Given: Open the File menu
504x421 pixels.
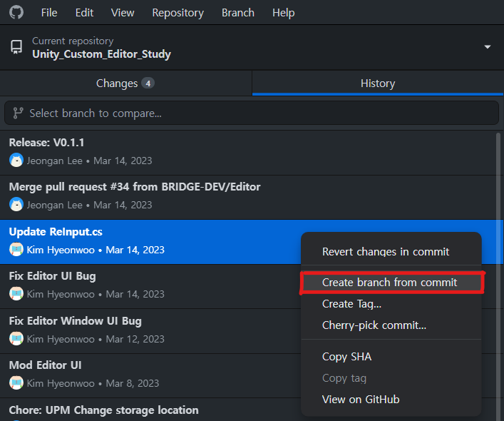Looking at the screenshot, I should click(x=49, y=13).
